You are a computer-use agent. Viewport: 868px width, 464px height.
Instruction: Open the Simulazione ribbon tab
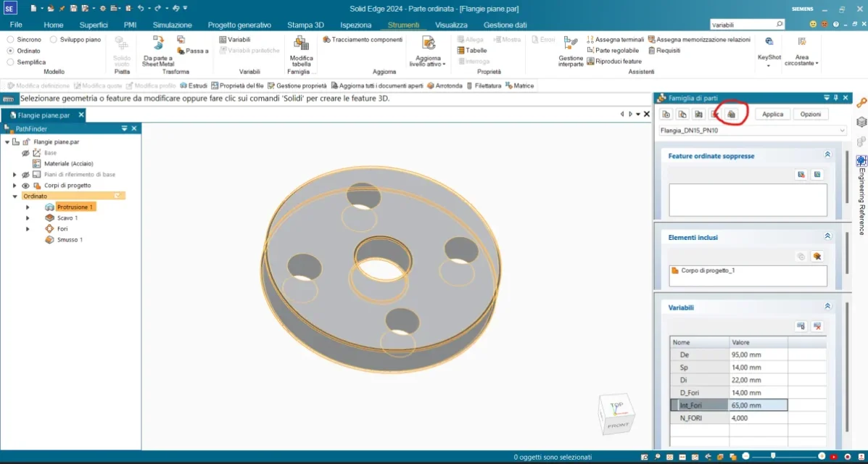coord(172,25)
